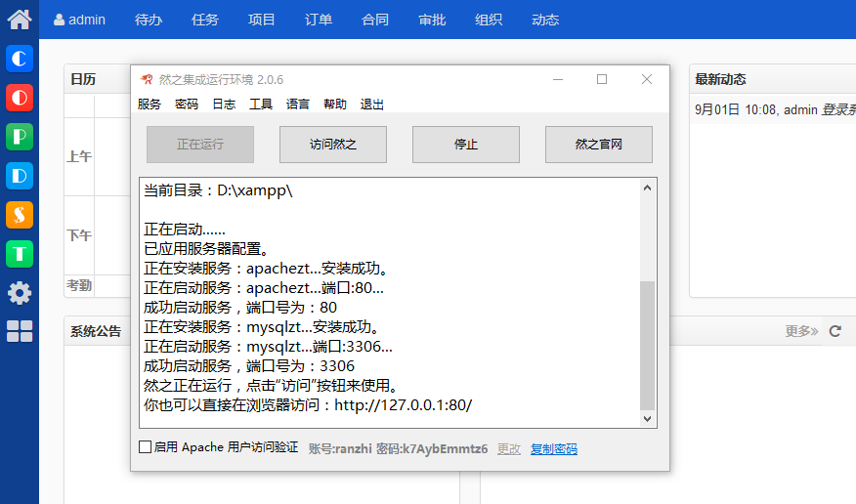The height and width of the screenshot is (504, 856).
Task: Click the 考勤 row label
Action: (79, 285)
